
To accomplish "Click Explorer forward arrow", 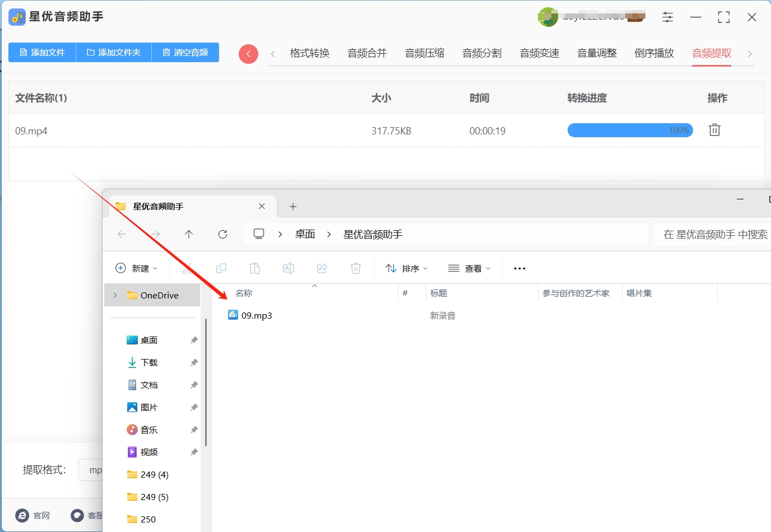I will coord(155,234).
